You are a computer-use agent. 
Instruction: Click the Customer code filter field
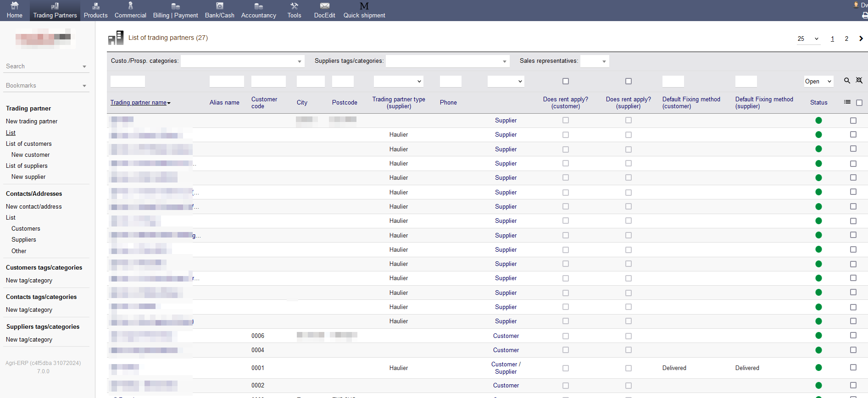point(268,81)
